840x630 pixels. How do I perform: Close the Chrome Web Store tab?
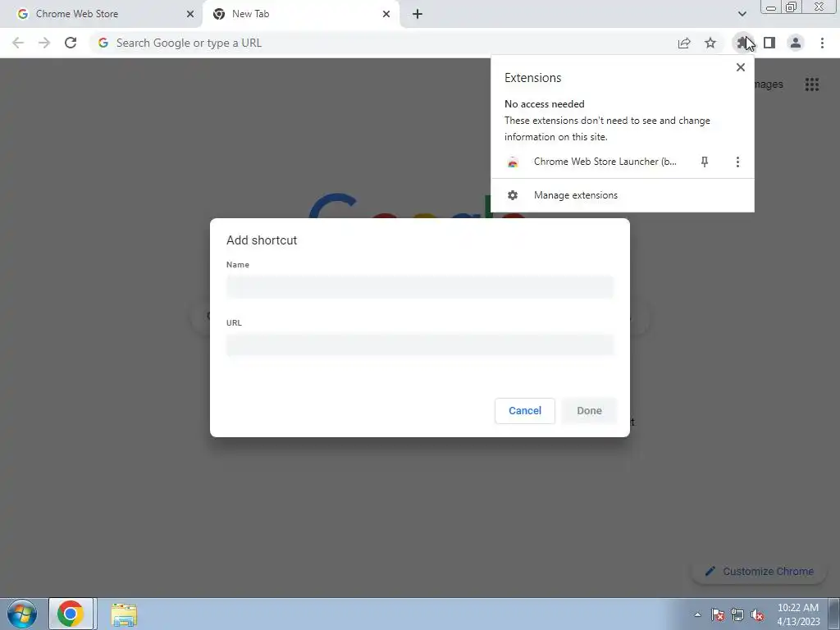(190, 14)
